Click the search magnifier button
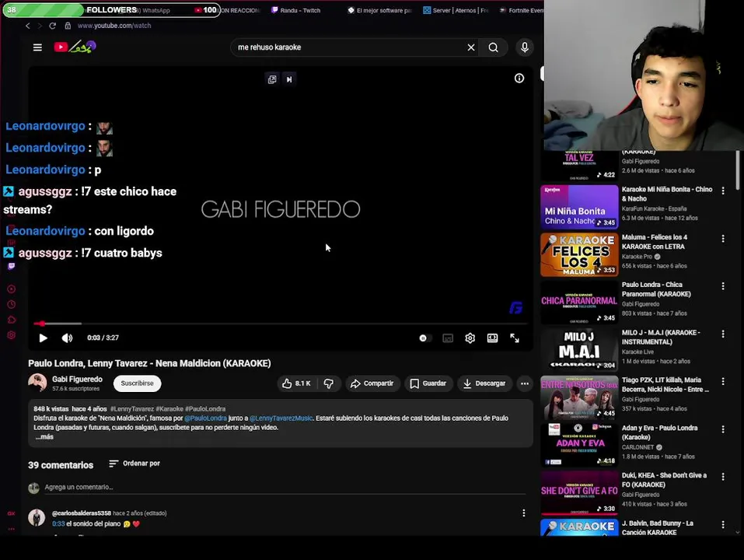The height and width of the screenshot is (560, 744). point(494,47)
